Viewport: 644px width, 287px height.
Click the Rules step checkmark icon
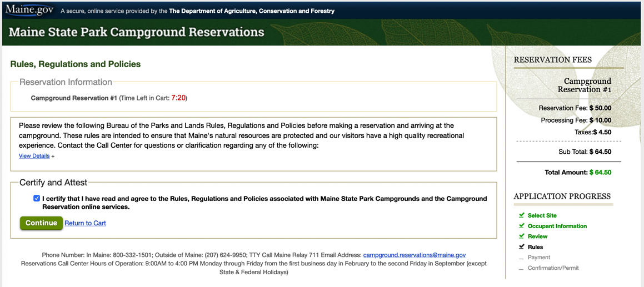522,247
